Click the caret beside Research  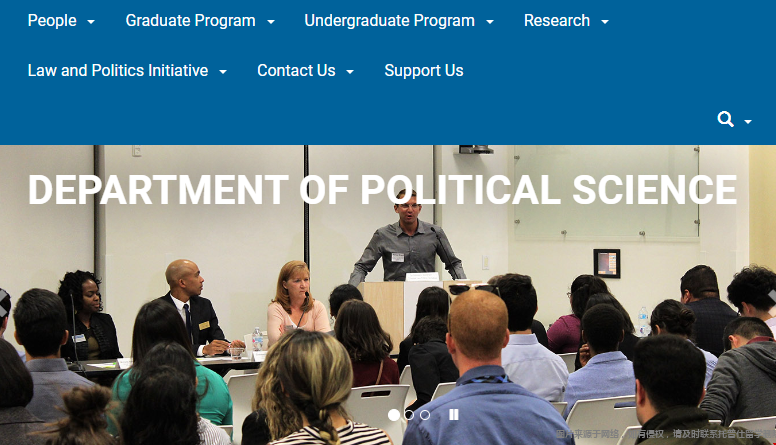605,22
